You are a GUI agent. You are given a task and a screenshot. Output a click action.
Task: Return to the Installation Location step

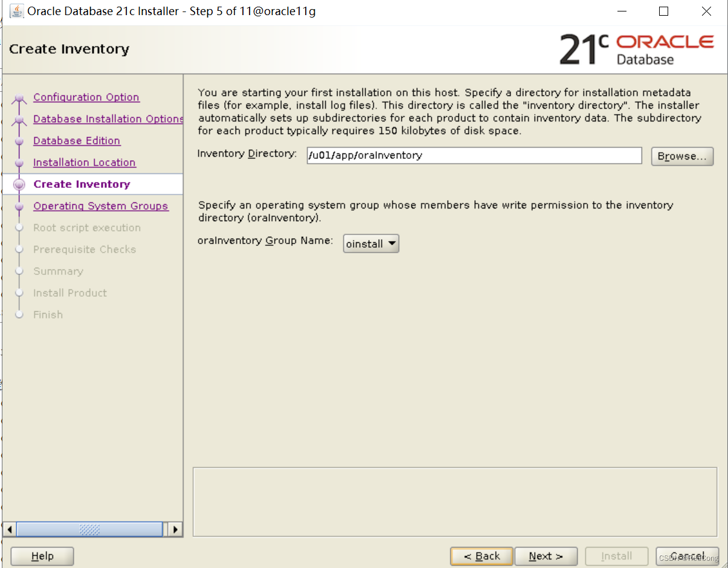[85, 163]
